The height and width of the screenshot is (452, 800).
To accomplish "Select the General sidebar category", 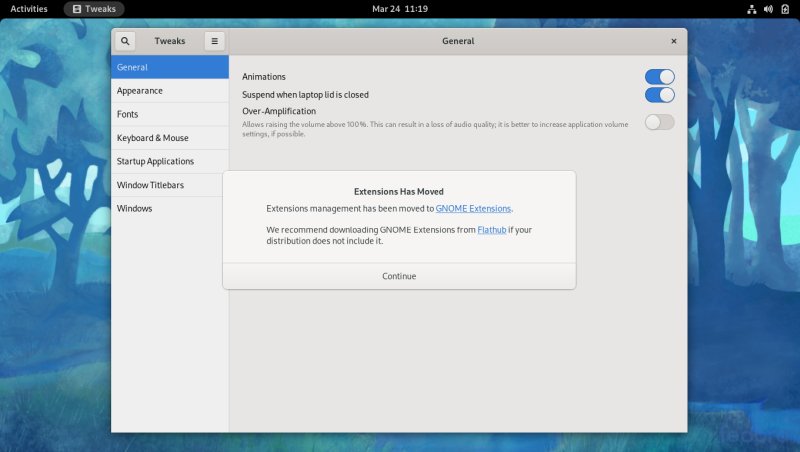I will pyautogui.click(x=170, y=67).
